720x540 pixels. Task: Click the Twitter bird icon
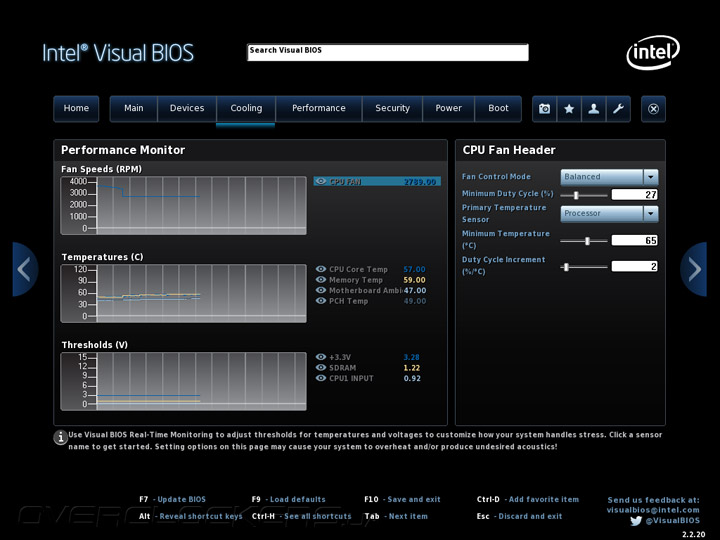tap(636, 521)
